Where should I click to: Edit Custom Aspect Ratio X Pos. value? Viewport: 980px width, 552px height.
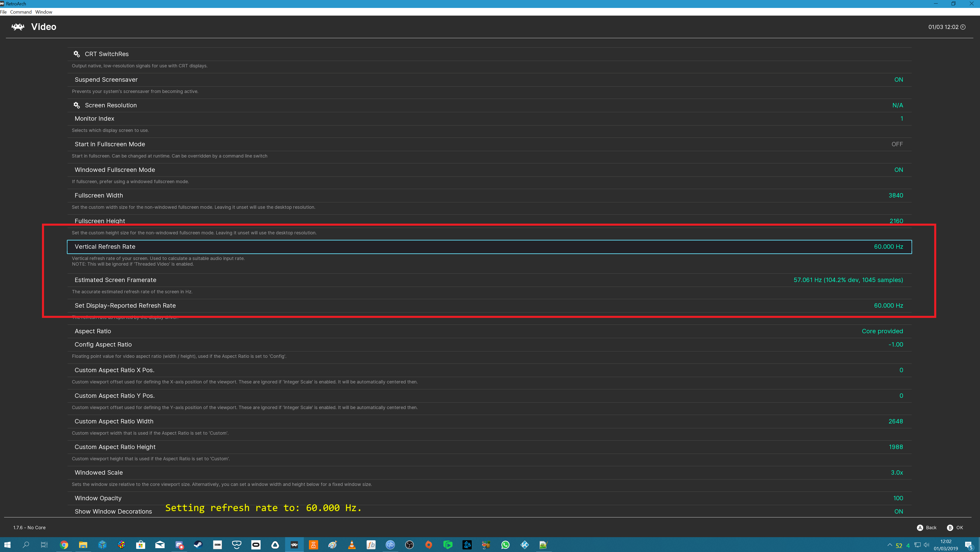point(901,370)
